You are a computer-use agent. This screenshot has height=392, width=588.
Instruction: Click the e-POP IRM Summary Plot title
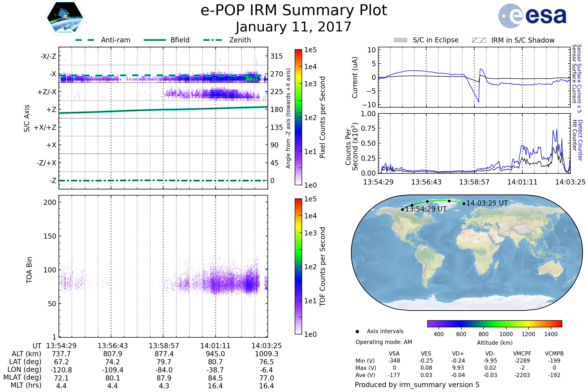[x=294, y=11]
